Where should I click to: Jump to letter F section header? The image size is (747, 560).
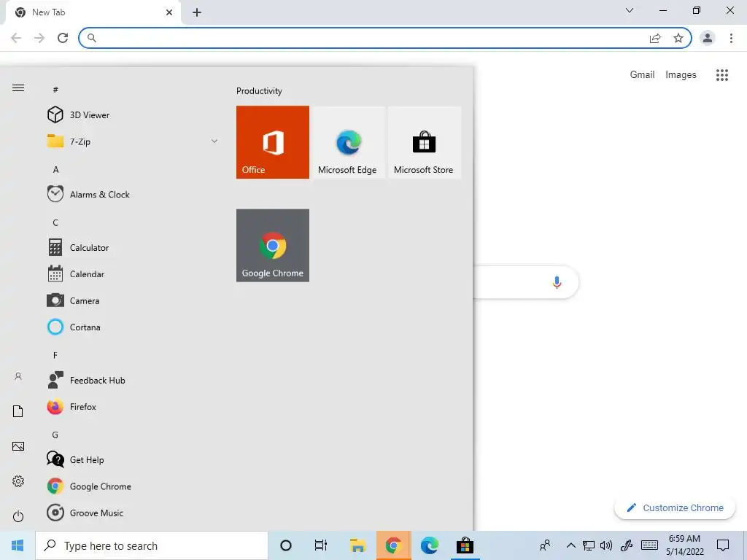click(x=55, y=355)
